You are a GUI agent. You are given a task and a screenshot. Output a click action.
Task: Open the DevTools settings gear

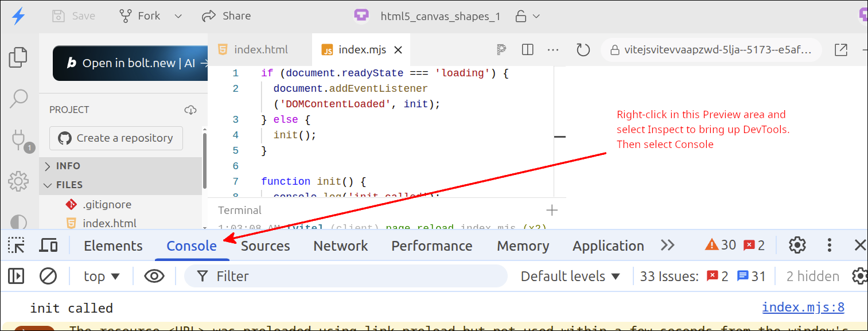coord(797,246)
